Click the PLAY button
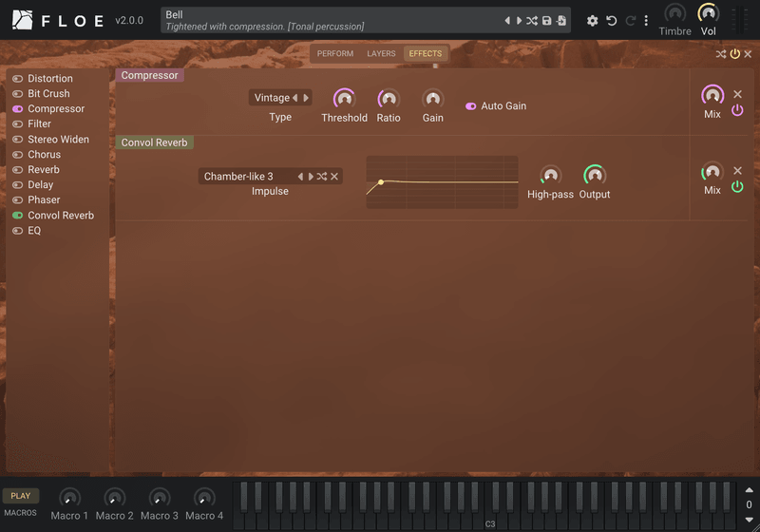760x532 pixels. (20, 496)
